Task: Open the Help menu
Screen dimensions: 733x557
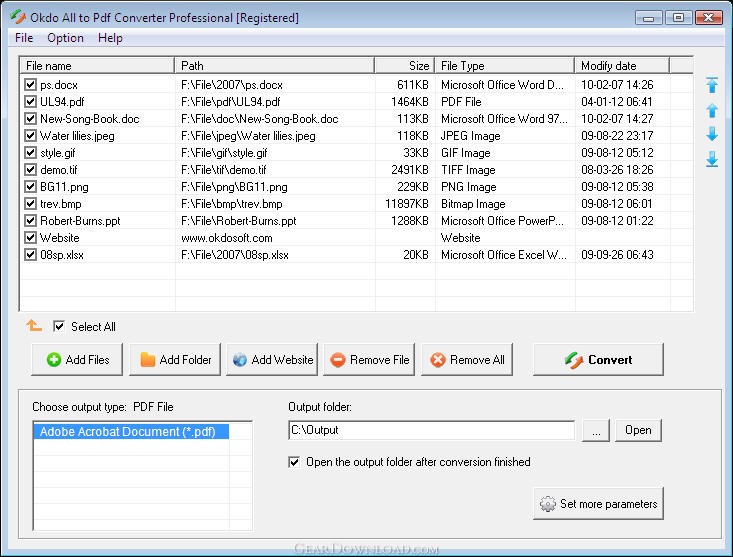Action: click(110, 38)
